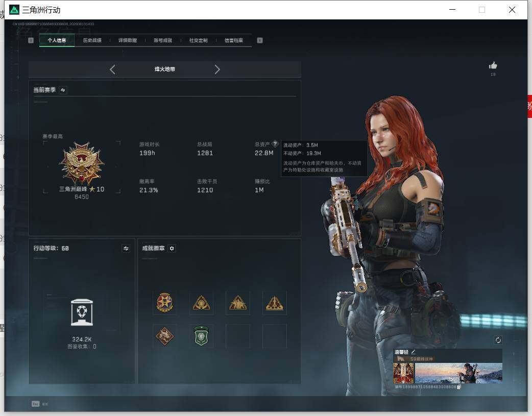The image size is (532, 416).
Task: Minimize the 三角洲行动 window
Action: (x=452, y=10)
